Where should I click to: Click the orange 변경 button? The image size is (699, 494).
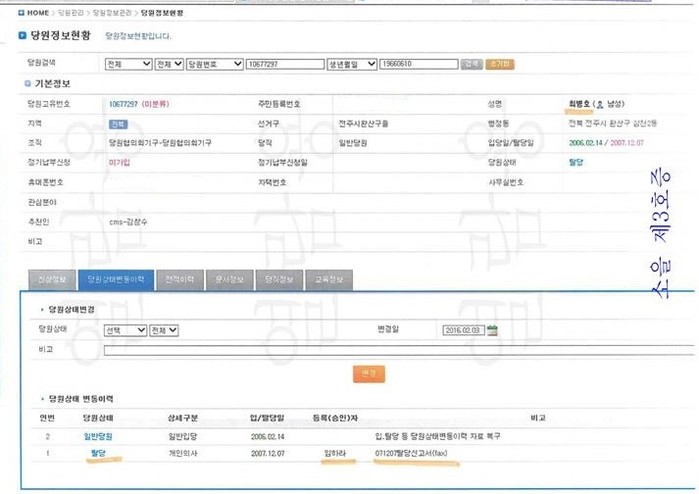click(369, 373)
